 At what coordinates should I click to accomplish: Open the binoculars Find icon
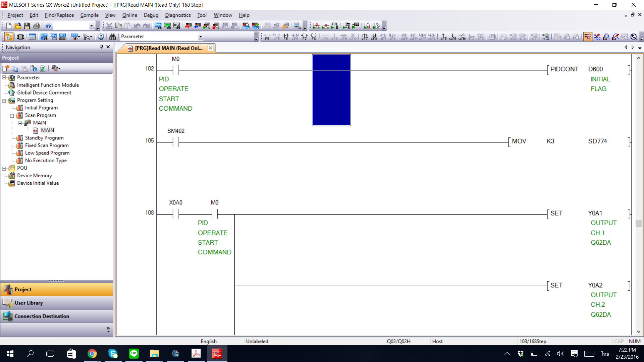click(x=113, y=37)
